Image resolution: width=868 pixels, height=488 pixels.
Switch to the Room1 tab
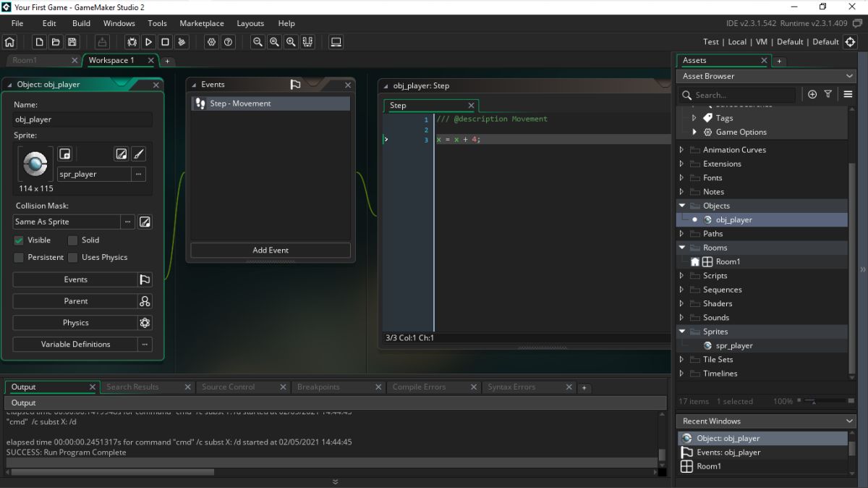point(44,60)
